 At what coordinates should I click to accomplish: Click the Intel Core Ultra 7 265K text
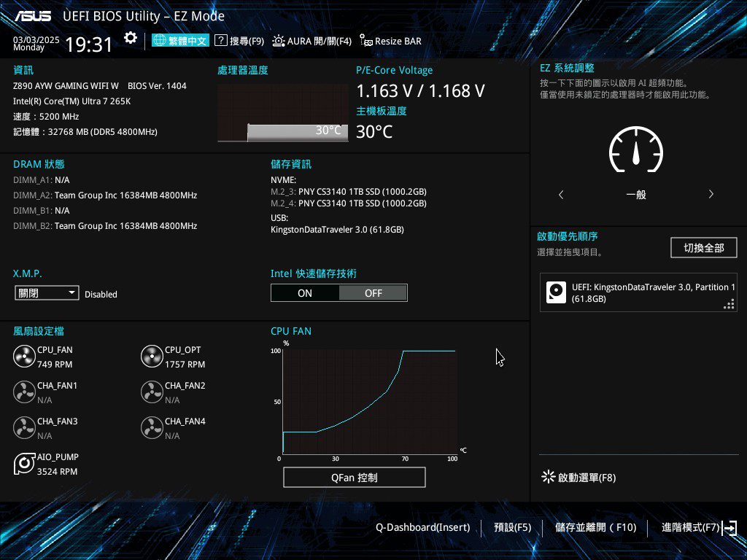click(71, 101)
